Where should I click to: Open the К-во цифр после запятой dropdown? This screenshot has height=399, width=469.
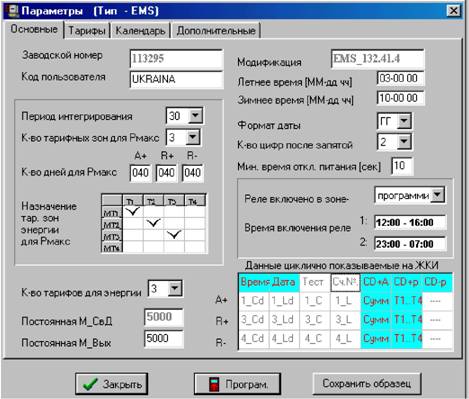404,142
